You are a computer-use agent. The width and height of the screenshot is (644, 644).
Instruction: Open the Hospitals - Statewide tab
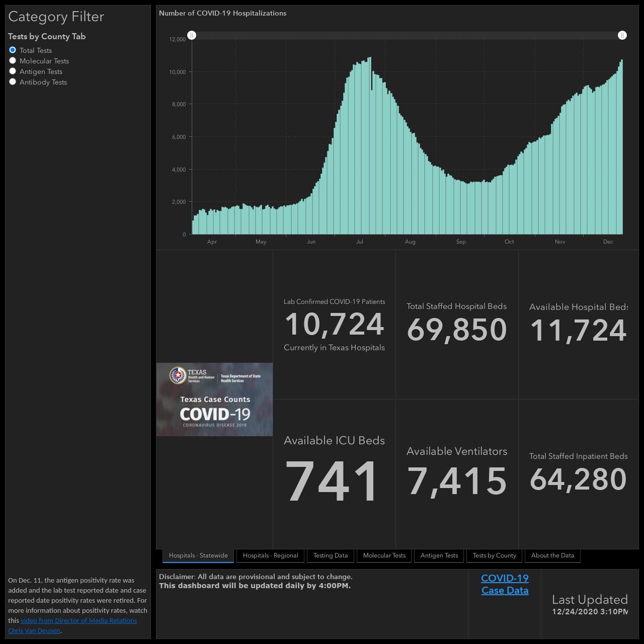coord(198,555)
